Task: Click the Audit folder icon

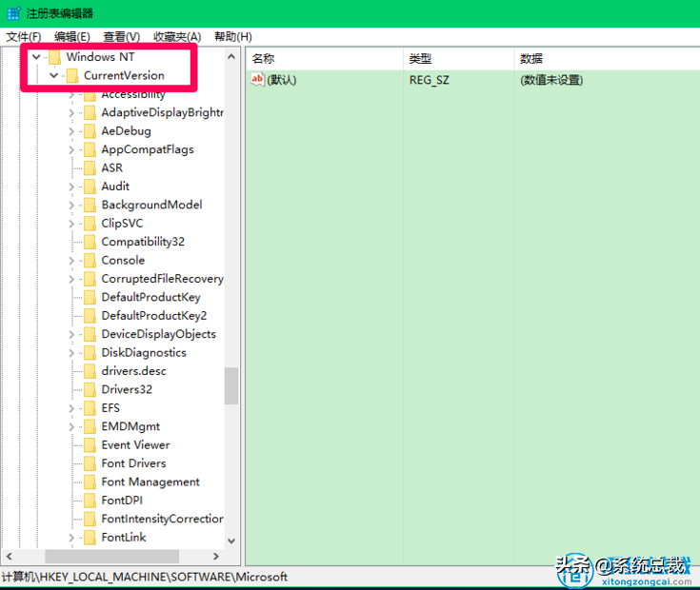Action: click(90, 187)
